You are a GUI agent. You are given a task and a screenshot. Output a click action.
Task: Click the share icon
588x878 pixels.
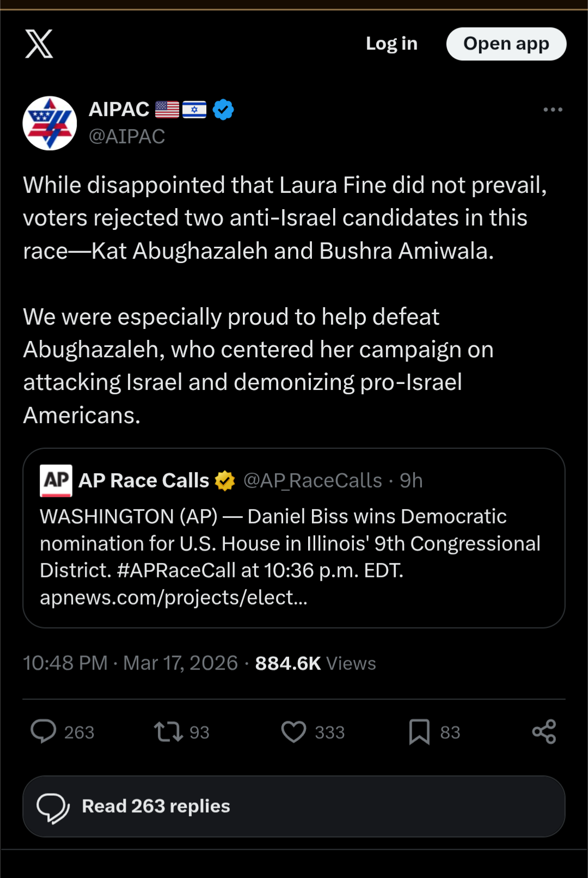pyautogui.click(x=544, y=731)
